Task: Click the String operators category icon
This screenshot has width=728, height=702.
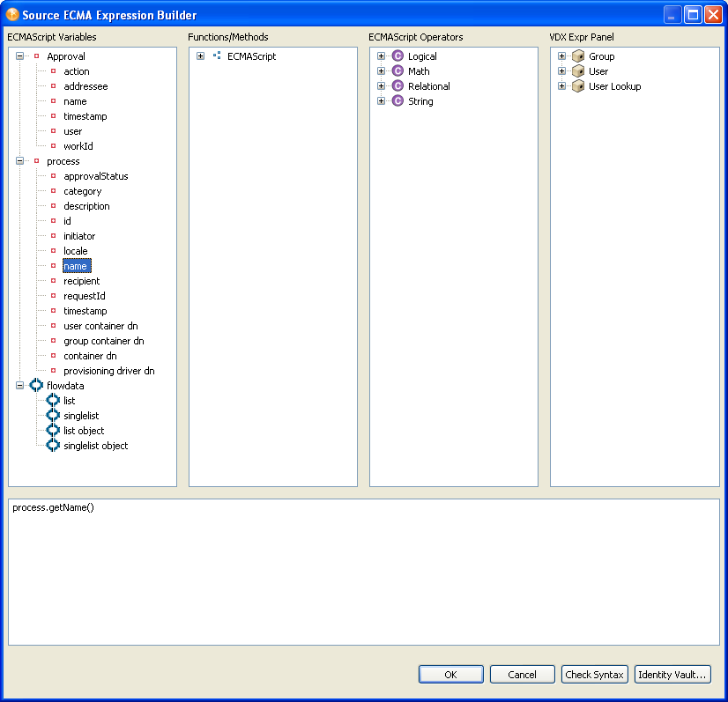Action: click(x=397, y=100)
